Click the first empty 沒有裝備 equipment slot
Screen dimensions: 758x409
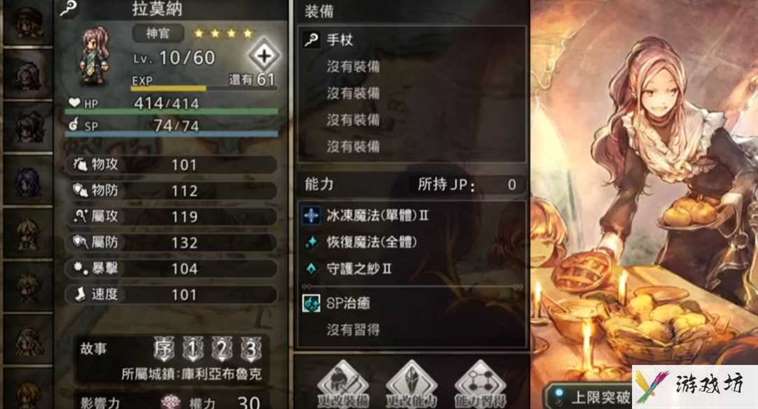(411, 66)
